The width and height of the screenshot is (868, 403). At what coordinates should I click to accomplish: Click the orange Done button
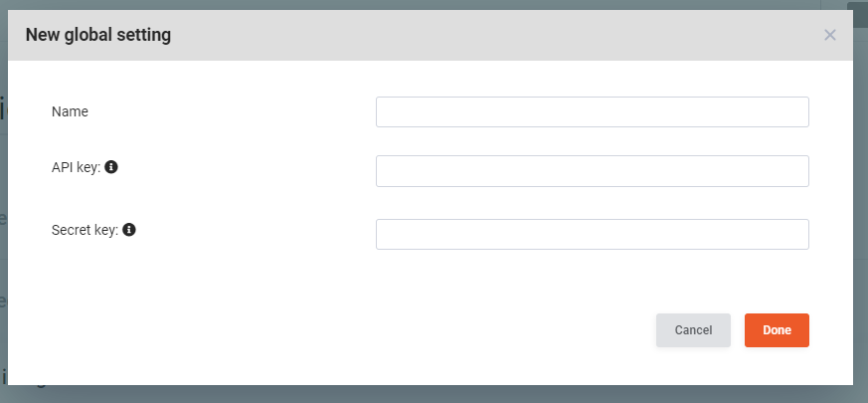(777, 330)
